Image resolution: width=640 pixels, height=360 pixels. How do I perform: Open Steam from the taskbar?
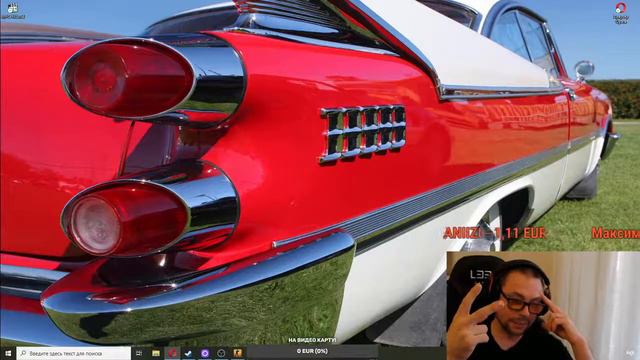coord(188,353)
